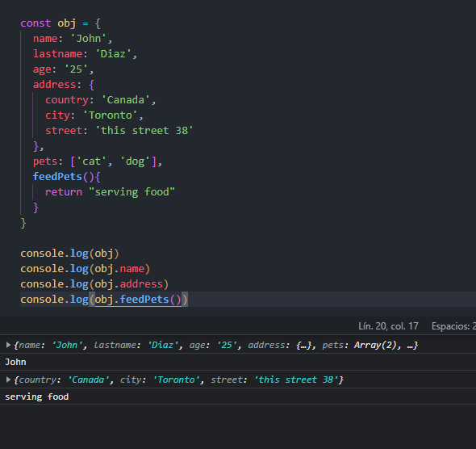Click the lastname: 'Diaz' property line
476x449 pixels.
tap(85, 54)
